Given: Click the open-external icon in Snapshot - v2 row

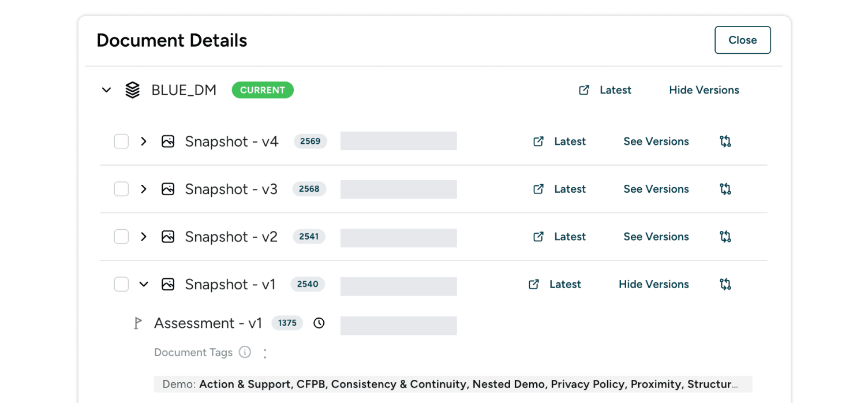Looking at the screenshot, I should [x=538, y=237].
